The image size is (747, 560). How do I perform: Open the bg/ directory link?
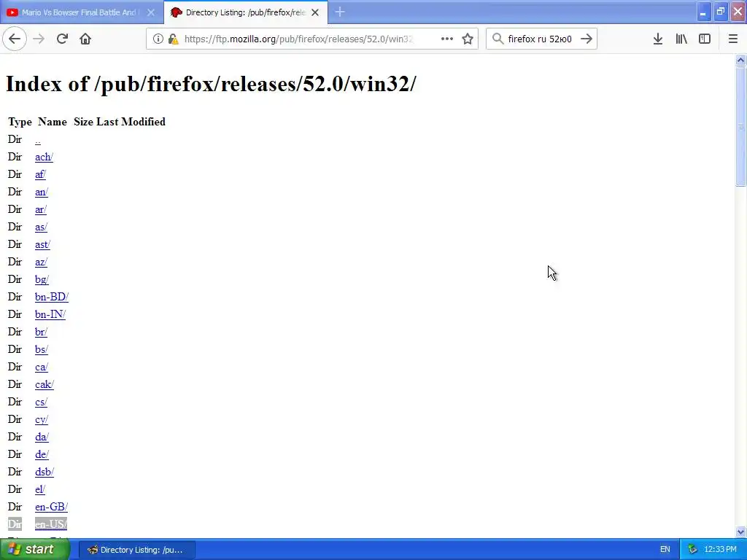[x=42, y=279]
